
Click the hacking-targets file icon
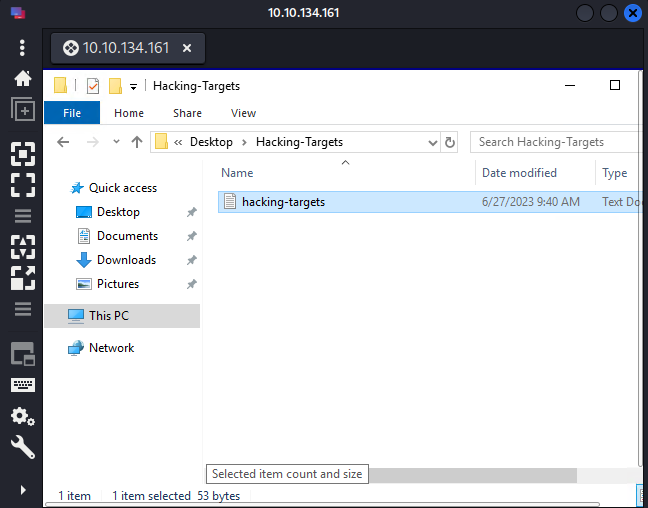pyautogui.click(x=230, y=202)
